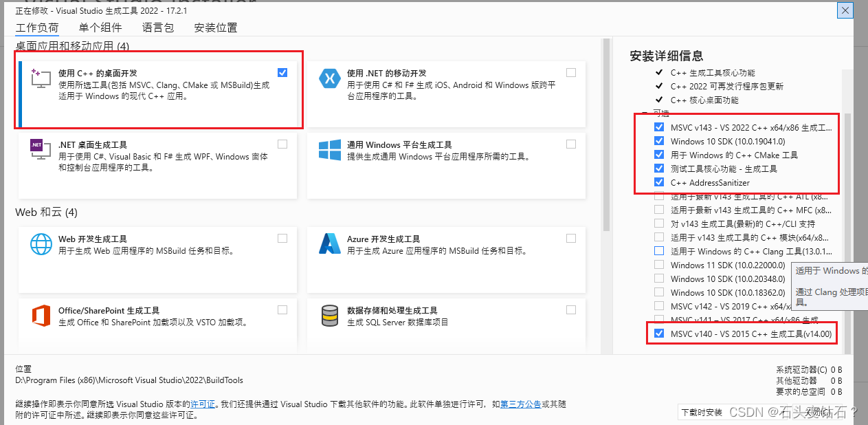This screenshot has width=868, height=425.
Task: Uncheck MSVC v143 - VS 2022 C++ x64/x86 option
Action: coord(659,127)
